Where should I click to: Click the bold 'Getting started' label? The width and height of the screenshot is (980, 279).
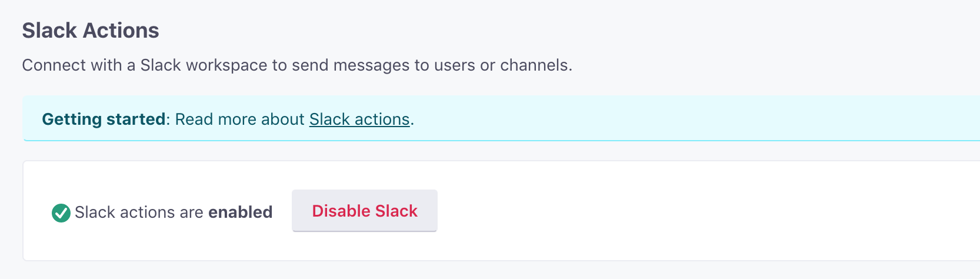104,119
